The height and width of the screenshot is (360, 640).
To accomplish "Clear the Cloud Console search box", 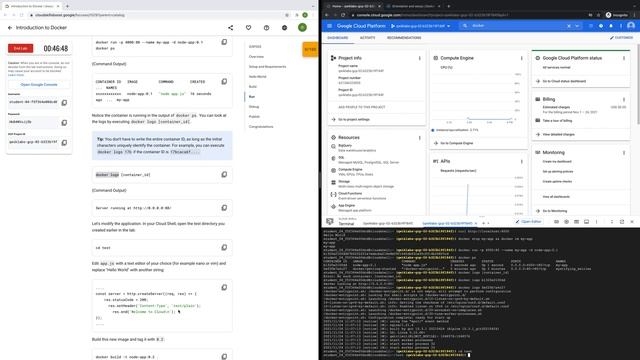I will [x=569, y=26].
